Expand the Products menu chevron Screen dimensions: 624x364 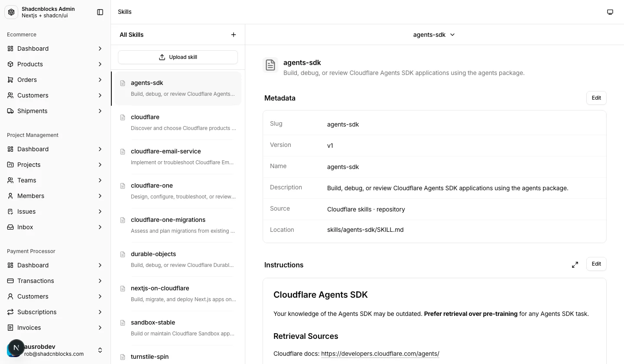pos(100,64)
